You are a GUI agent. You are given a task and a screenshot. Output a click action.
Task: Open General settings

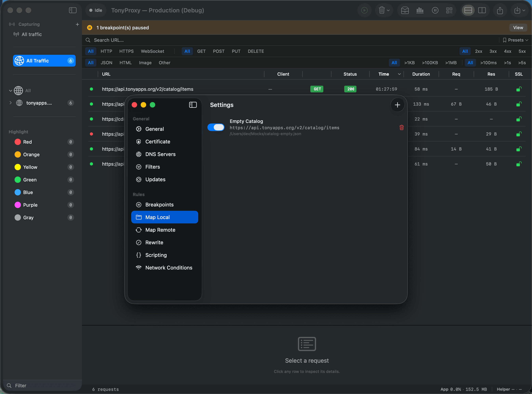[165, 129]
